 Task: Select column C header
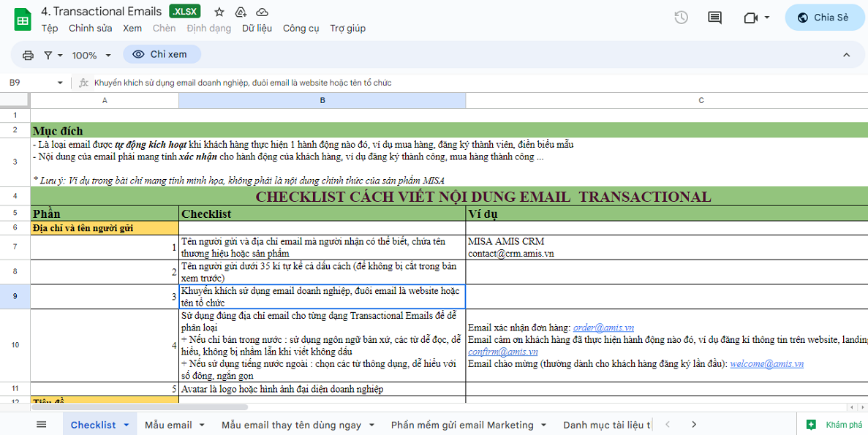point(667,100)
